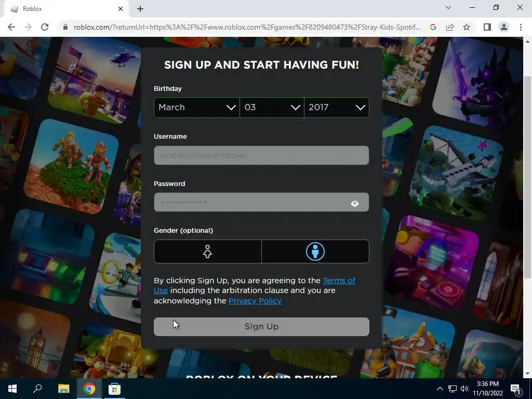Open Microsoft Store from taskbar
Image resolution: width=532 pixels, height=399 pixels.
click(114, 389)
